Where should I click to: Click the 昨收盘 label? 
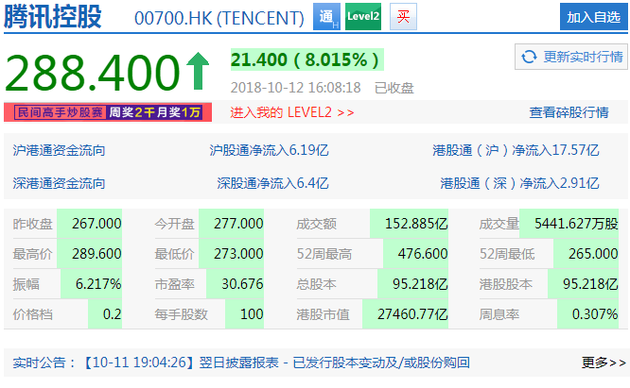(x=33, y=224)
